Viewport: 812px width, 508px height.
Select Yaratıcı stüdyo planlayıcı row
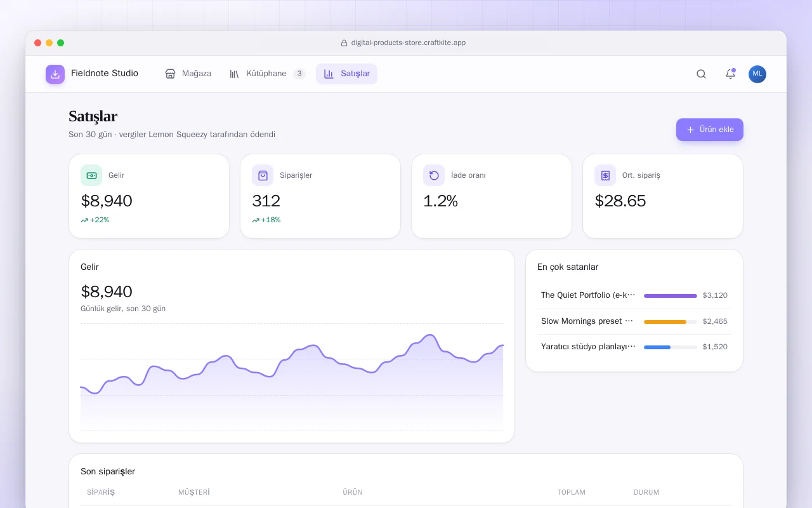pyautogui.click(x=634, y=347)
